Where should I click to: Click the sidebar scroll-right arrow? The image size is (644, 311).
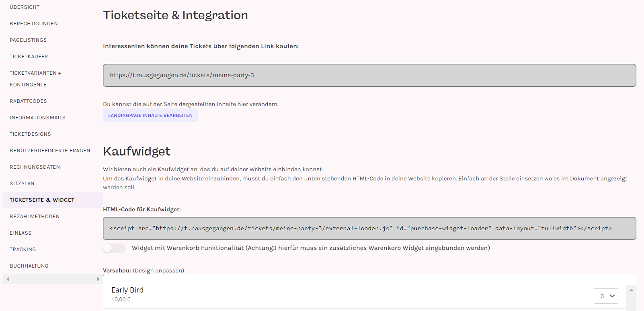[98, 279]
